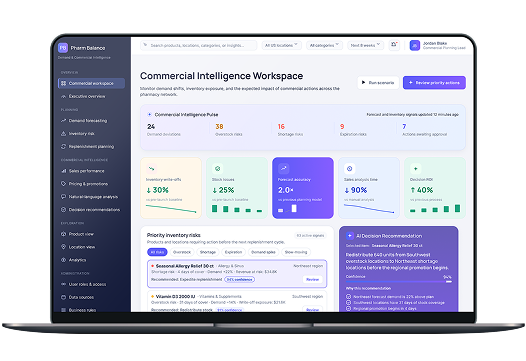Click Review on Vitamin D3 2000 IU row
This screenshot has width=526, height=361.
point(313,309)
